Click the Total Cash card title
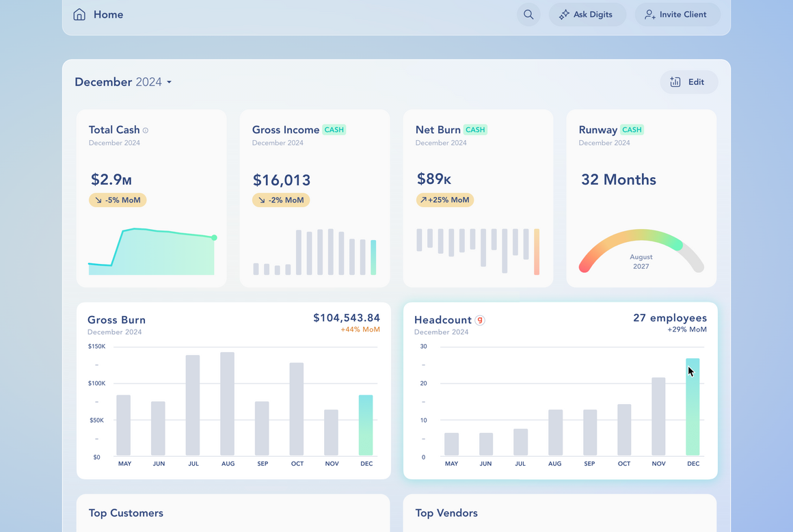Image resolution: width=793 pixels, height=532 pixels. 114,130
